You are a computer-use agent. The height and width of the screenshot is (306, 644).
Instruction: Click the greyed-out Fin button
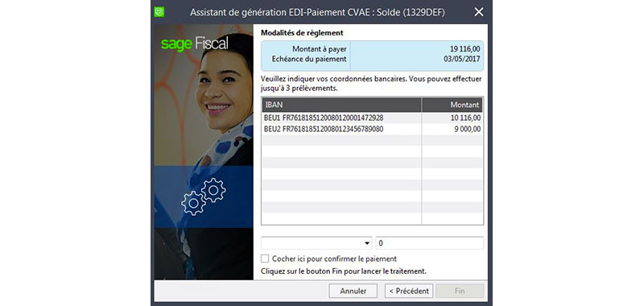(460, 291)
